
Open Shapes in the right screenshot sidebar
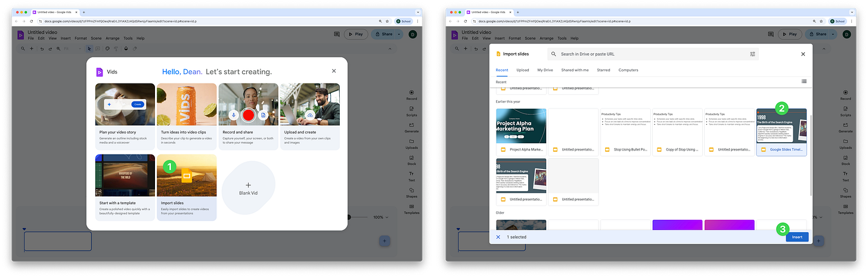845,192
